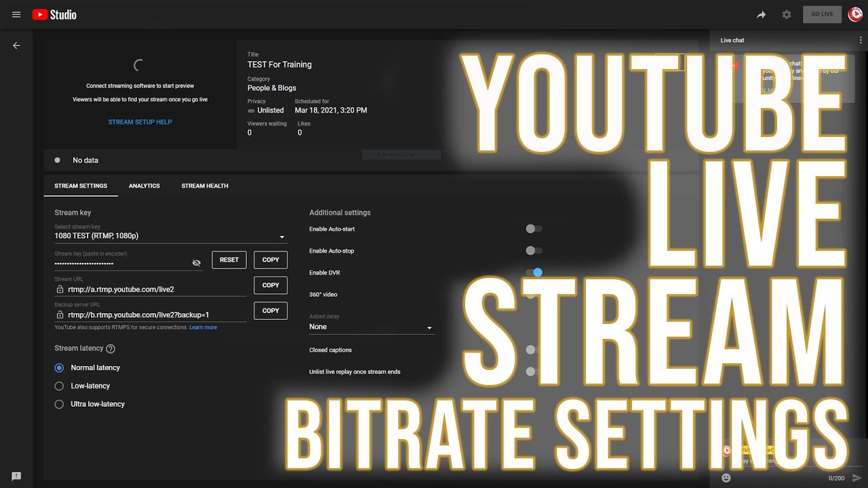Click the GO LIVE button
The width and height of the screenshot is (868, 488).
tap(822, 14)
